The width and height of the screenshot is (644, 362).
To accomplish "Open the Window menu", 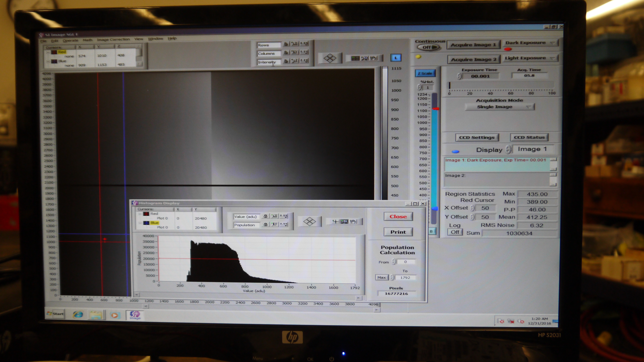I will 155,39.
